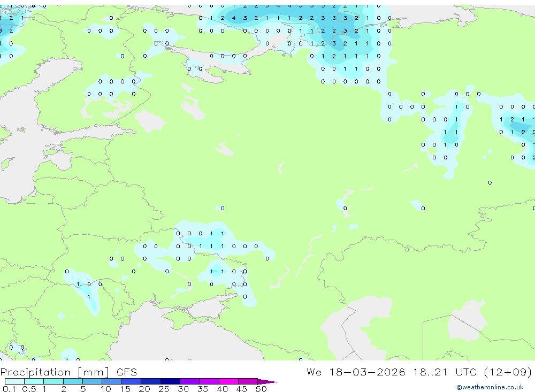Click the 15–20 mm blue legend swatch

pyautogui.click(x=132, y=381)
